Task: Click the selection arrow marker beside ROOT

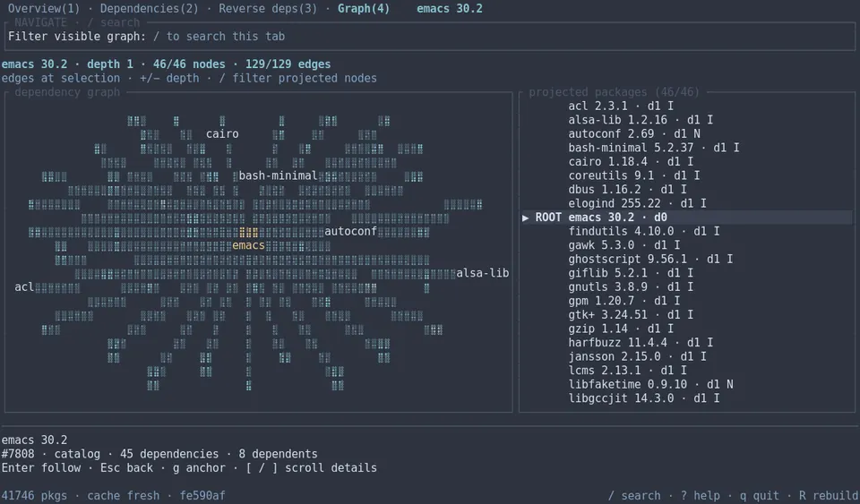Action: click(526, 218)
